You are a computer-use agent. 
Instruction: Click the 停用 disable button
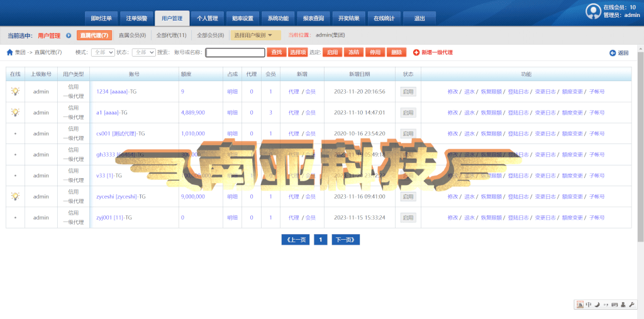click(x=375, y=53)
